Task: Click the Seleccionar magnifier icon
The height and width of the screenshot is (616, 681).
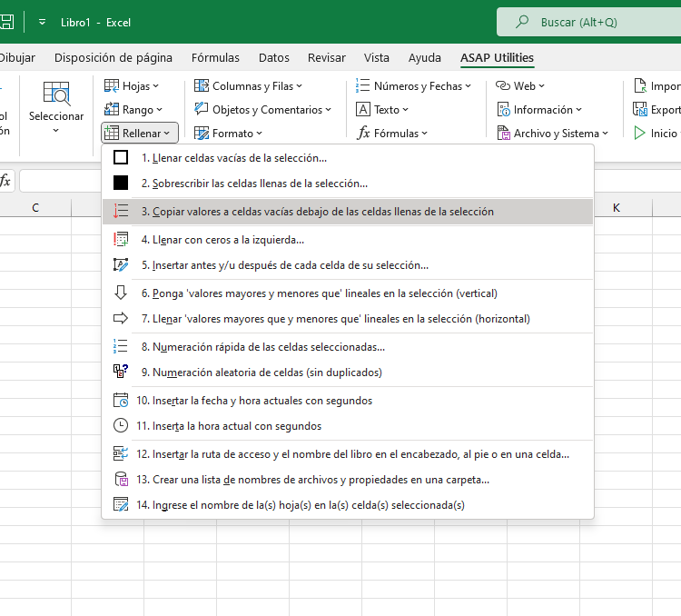Action: 56,94
